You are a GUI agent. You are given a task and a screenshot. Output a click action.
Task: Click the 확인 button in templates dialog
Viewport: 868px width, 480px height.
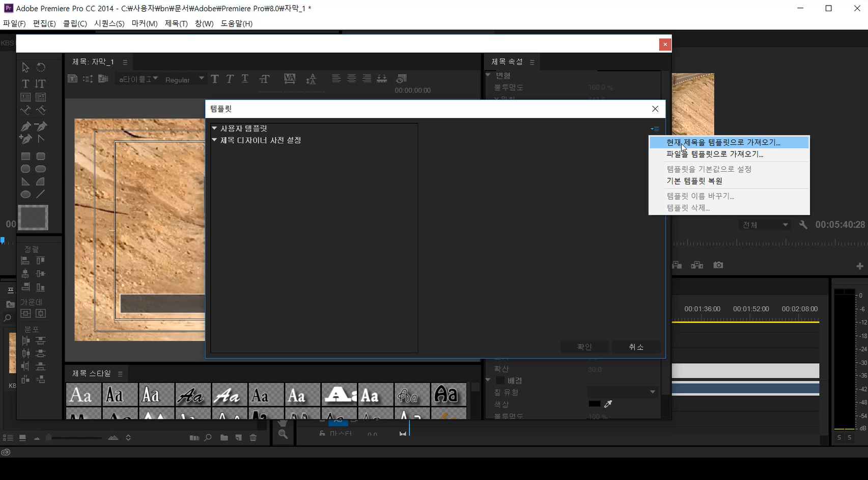[x=584, y=347]
